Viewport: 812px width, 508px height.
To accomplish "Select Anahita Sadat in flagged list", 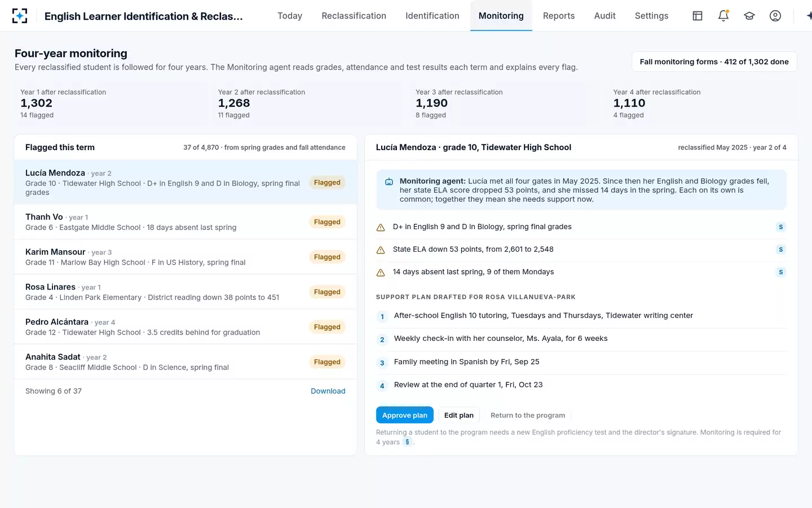I will point(186,362).
